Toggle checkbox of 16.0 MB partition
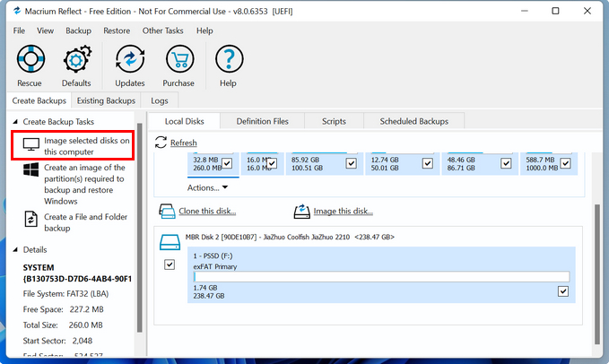Image resolution: width=609 pixels, height=364 pixels. coord(272,163)
